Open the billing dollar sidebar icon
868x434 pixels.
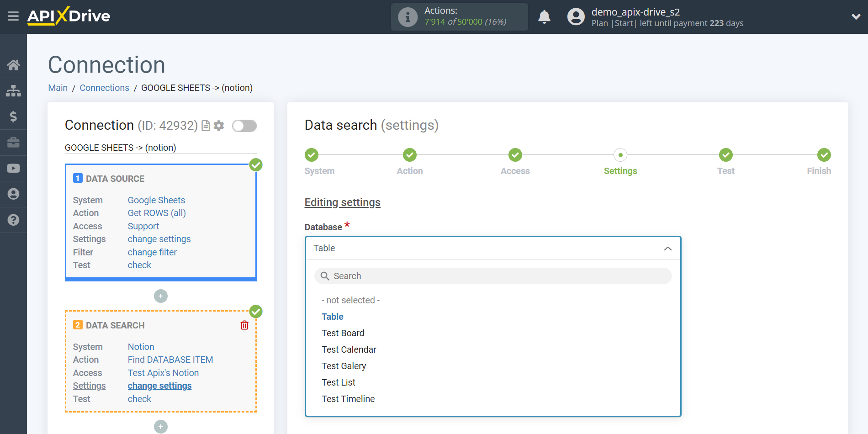click(13, 116)
